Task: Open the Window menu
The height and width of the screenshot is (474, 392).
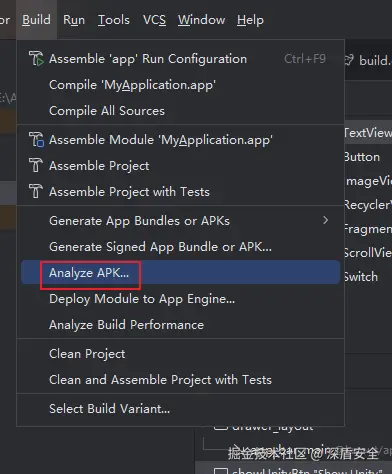Action: pos(201,20)
